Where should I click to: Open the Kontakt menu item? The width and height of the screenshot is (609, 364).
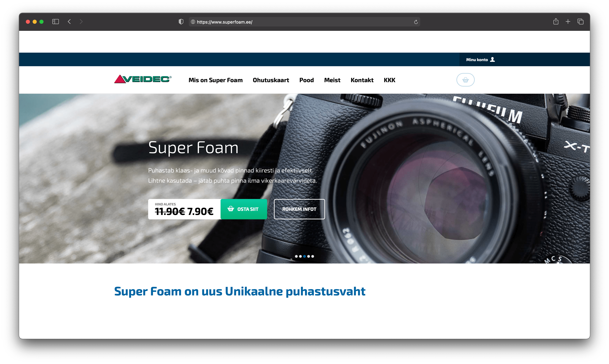coord(362,80)
